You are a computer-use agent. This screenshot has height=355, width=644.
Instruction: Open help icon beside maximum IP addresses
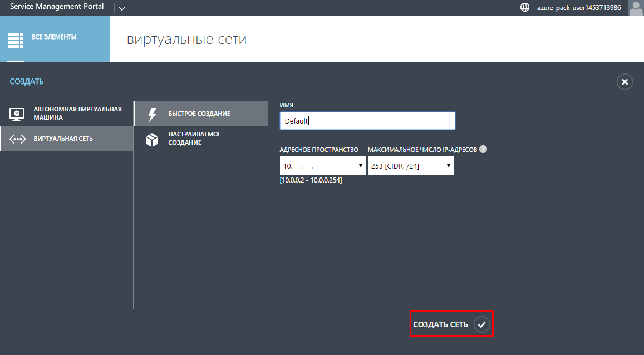click(483, 149)
